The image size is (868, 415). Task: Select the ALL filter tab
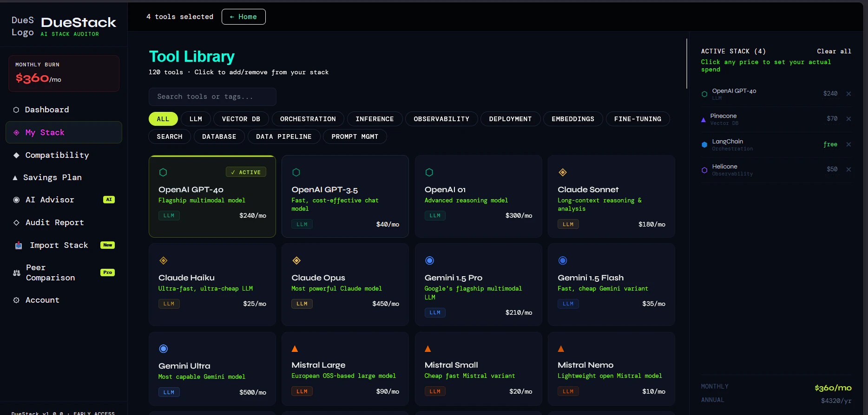[x=163, y=119]
